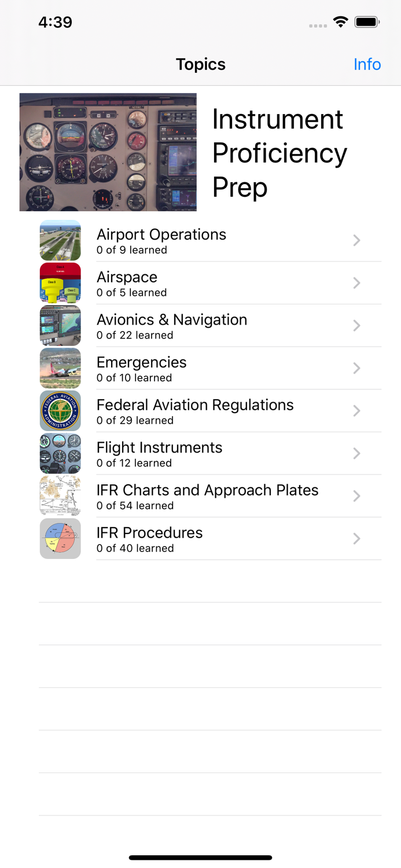
Task: Select the Flight Instruments six-pack icon
Action: pos(60,453)
